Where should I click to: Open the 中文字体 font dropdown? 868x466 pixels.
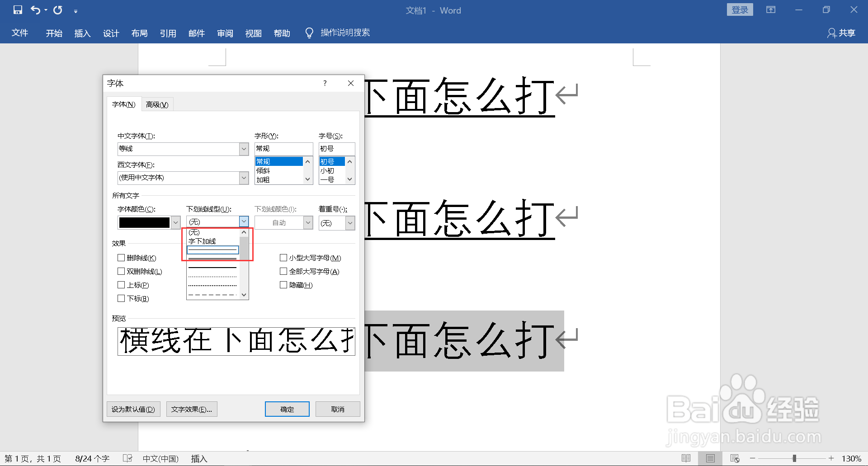point(244,149)
